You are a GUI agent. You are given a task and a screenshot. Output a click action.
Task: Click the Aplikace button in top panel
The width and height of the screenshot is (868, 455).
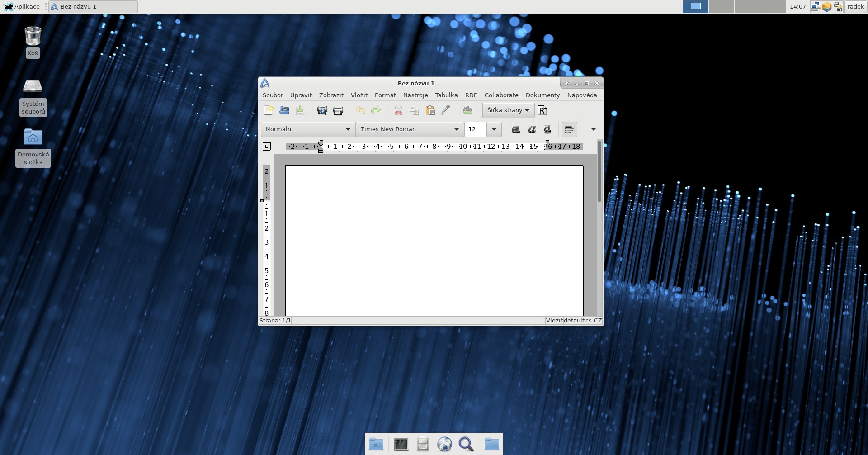click(x=22, y=7)
